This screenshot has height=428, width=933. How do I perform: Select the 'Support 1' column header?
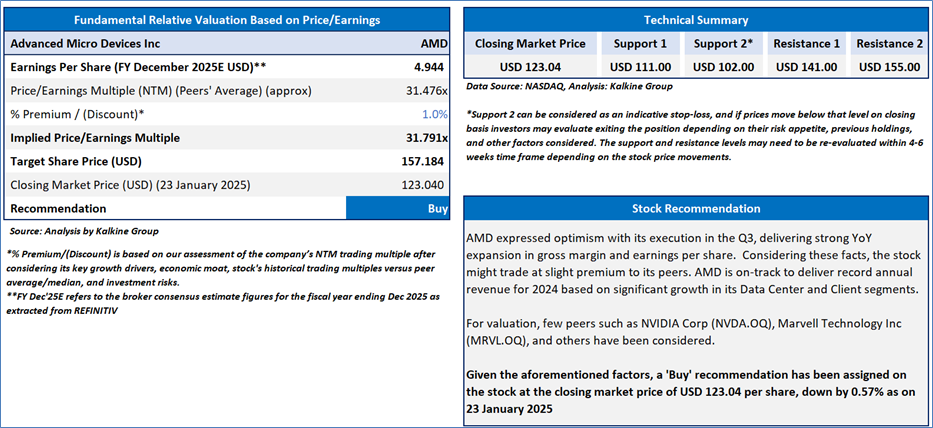(x=640, y=44)
